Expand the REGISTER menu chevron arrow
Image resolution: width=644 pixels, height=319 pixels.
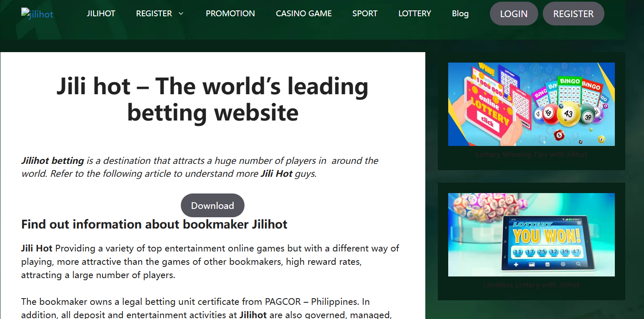pyautogui.click(x=181, y=14)
